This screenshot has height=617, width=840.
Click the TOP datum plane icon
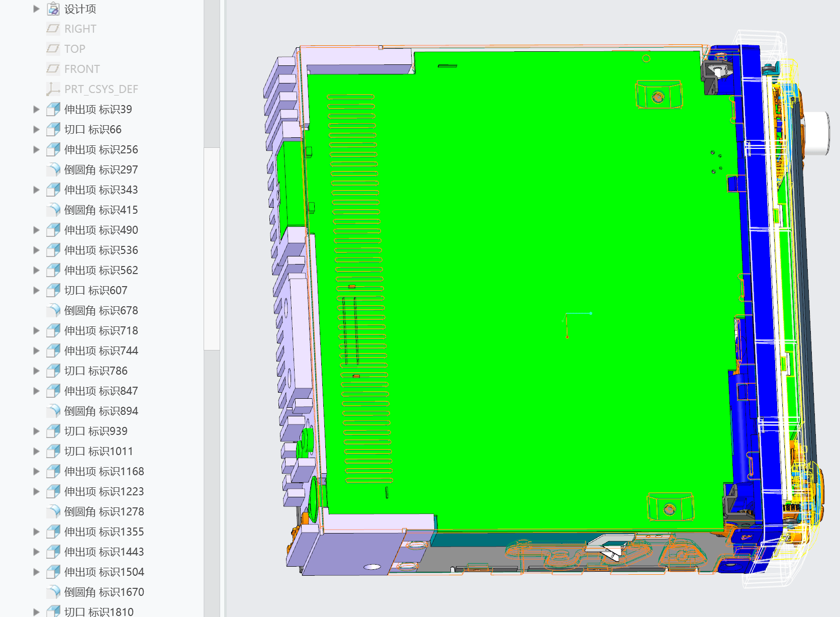(53, 49)
